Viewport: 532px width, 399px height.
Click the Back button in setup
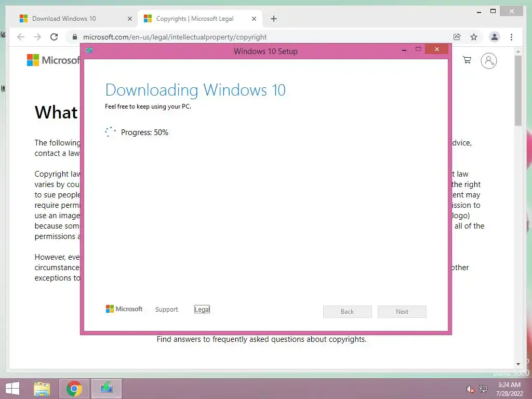point(348,312)
